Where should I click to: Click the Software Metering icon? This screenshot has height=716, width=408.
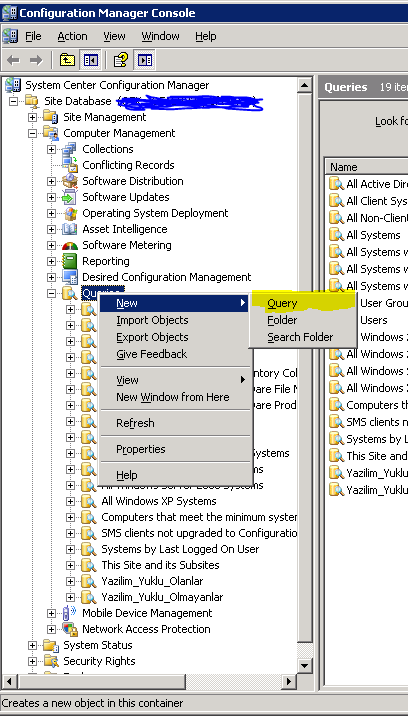[70, 245]
